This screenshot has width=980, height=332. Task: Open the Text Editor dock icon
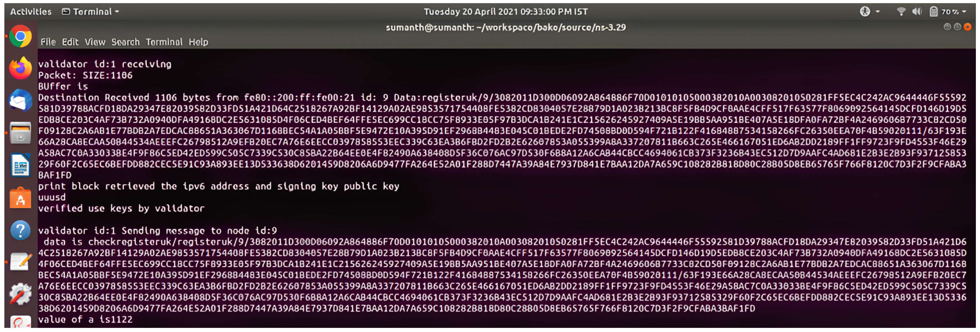coord(20,262)
